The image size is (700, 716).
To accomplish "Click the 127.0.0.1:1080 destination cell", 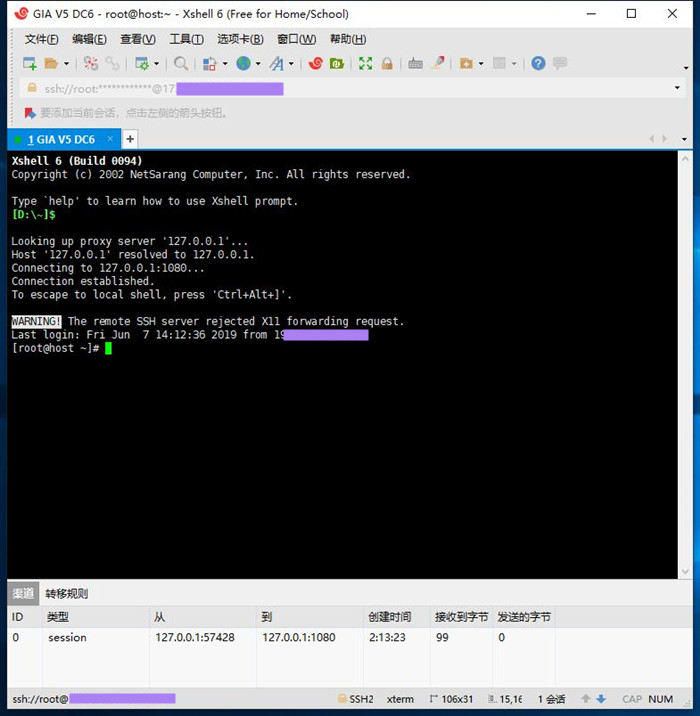I will 299,637.
